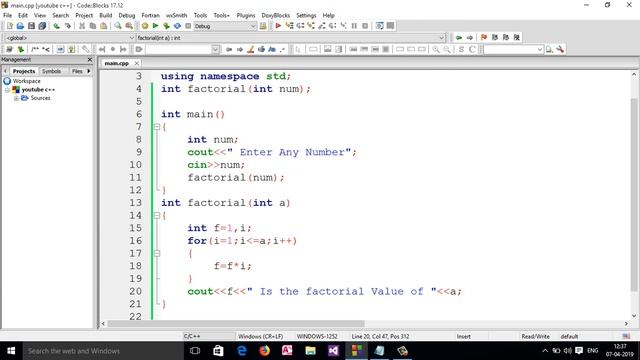Undo the last edit
This screenshot has height=360, width=640.
(x=57, y=26)
